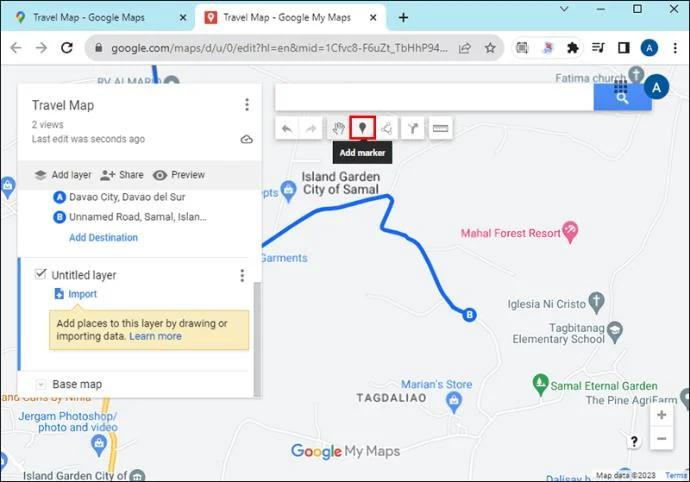Select the Add marker tool

pyautogui.click(x=362, y=128)
